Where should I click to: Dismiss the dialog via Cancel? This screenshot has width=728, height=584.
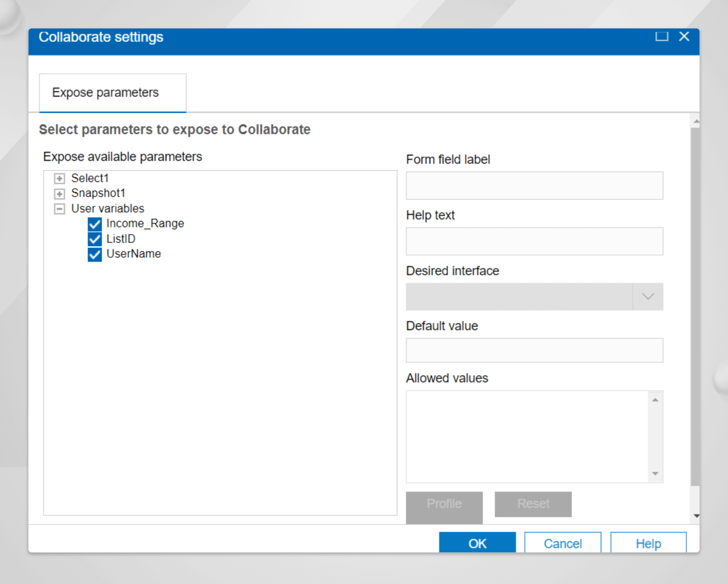click(x=563, y=543)
